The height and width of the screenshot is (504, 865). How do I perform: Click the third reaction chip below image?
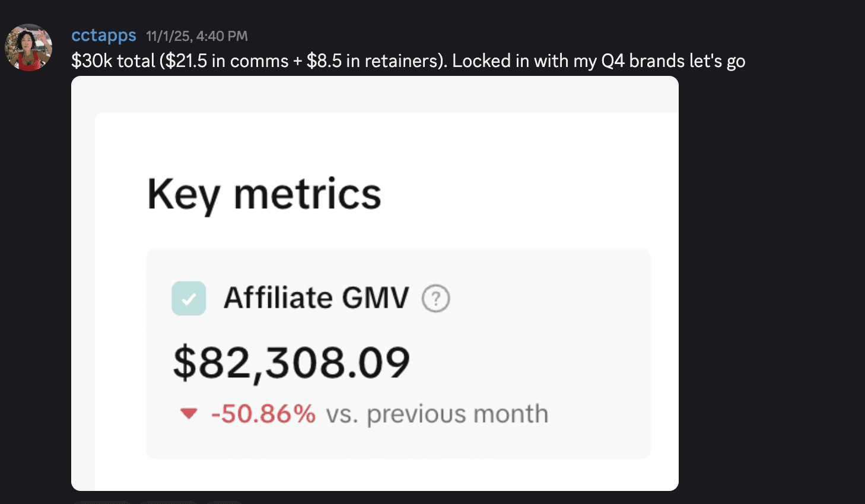click(224, 502)
